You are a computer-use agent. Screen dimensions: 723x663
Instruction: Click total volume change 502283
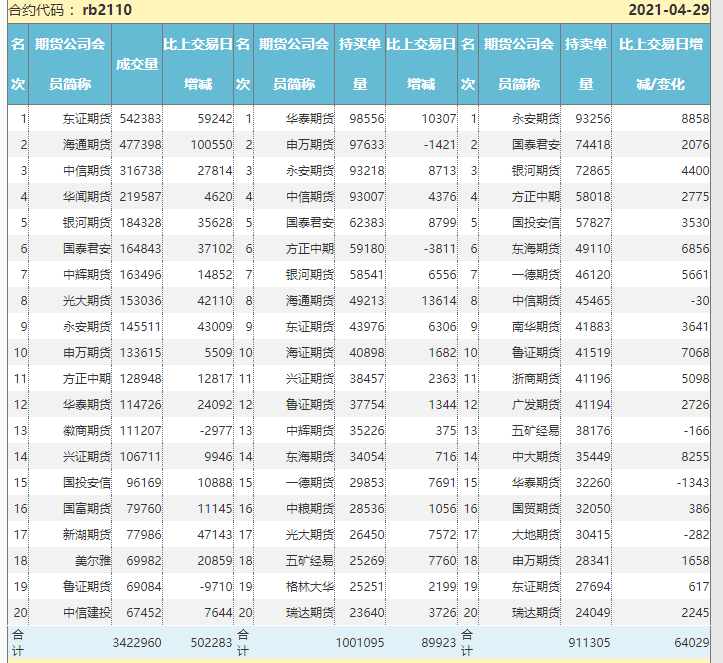pyautogui.click(x=212, y=643)
